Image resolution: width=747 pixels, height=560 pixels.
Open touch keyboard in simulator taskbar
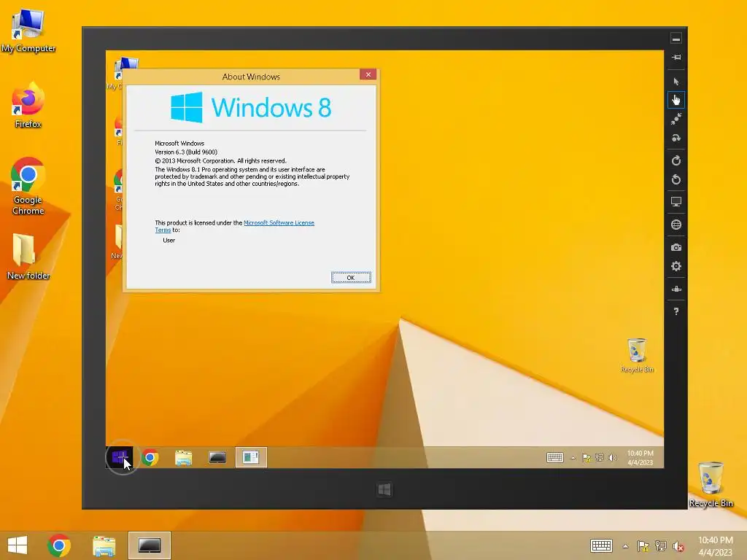tap(554, 458)
